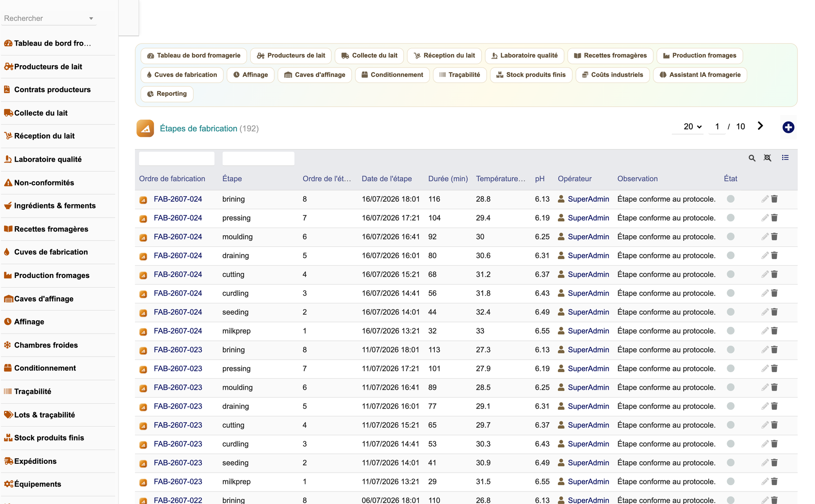Edit the FAB-2607-023 seeding row
Screen dimensions: 815x504
click(765, 463)
